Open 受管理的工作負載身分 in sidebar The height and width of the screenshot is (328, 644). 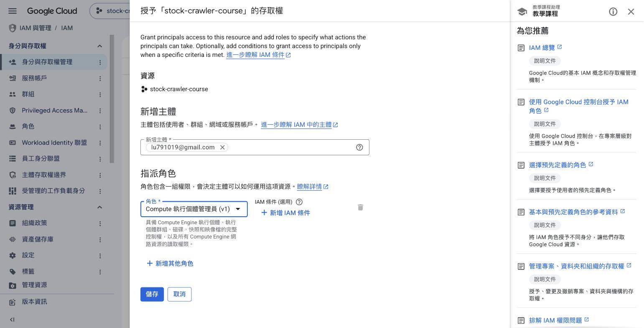click(53, 191)
